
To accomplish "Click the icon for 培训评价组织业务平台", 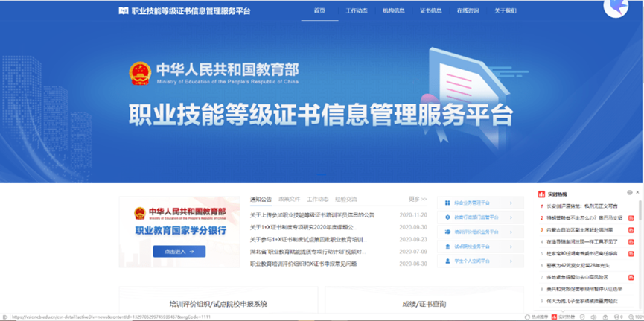I will (447, 232).
